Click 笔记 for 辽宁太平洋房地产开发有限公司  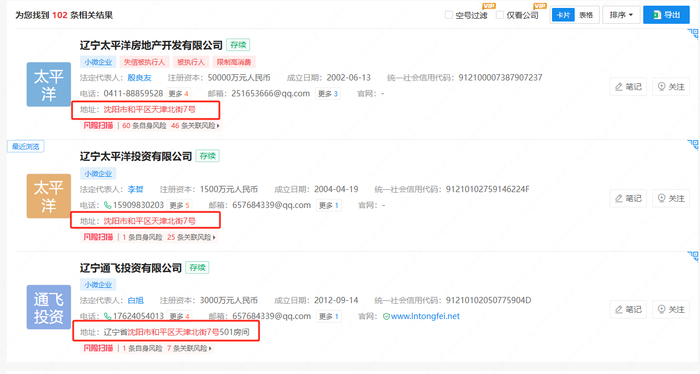[628, 87]
